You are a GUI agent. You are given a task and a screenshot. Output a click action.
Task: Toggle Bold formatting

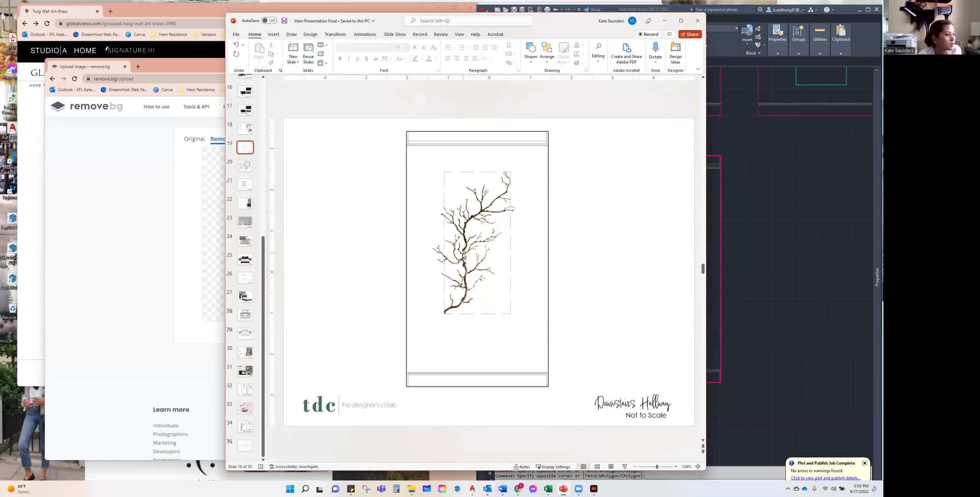pos(340,58)
